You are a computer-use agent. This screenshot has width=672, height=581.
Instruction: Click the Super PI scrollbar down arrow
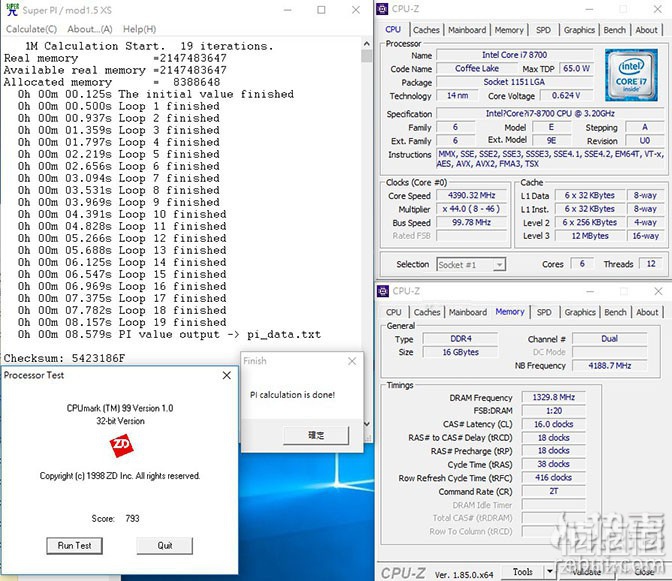point(366,423)
